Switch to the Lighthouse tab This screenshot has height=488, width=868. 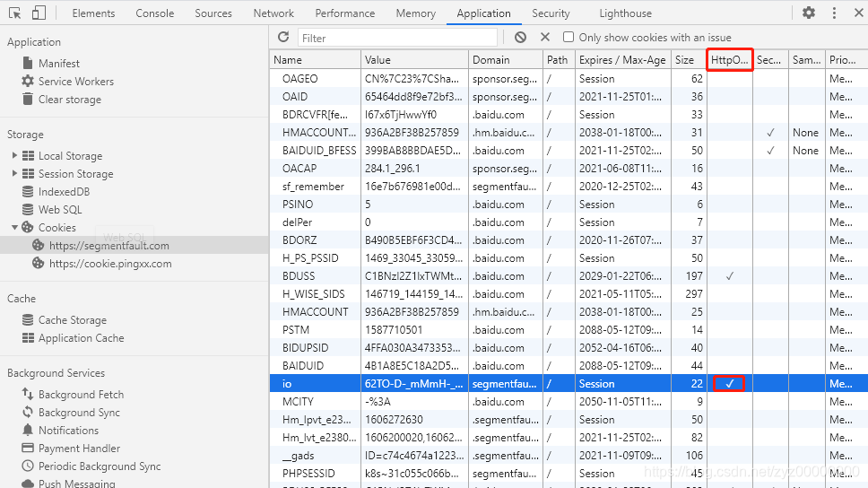pos(626,13)
